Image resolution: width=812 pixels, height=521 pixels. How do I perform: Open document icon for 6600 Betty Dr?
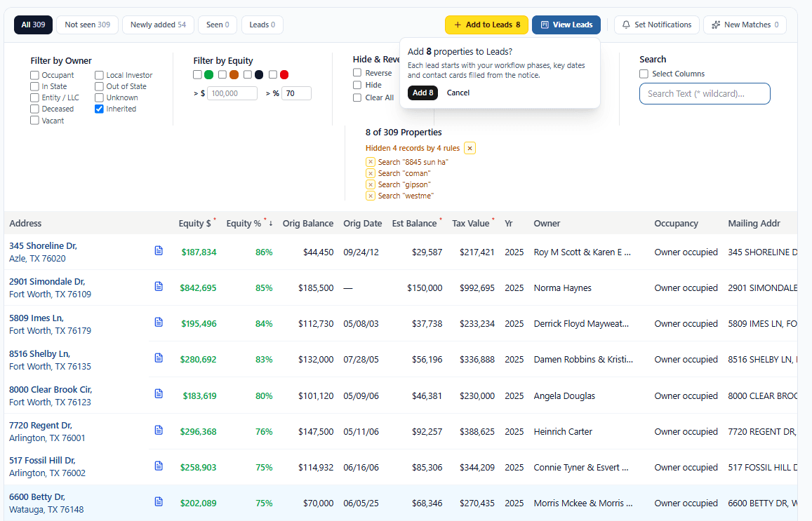click(x=159, y=501)
